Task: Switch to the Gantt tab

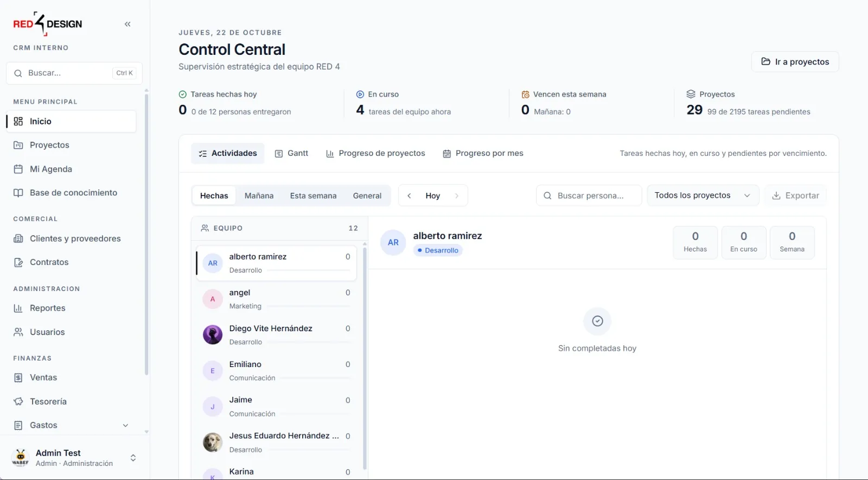Action: coord(292,153)
